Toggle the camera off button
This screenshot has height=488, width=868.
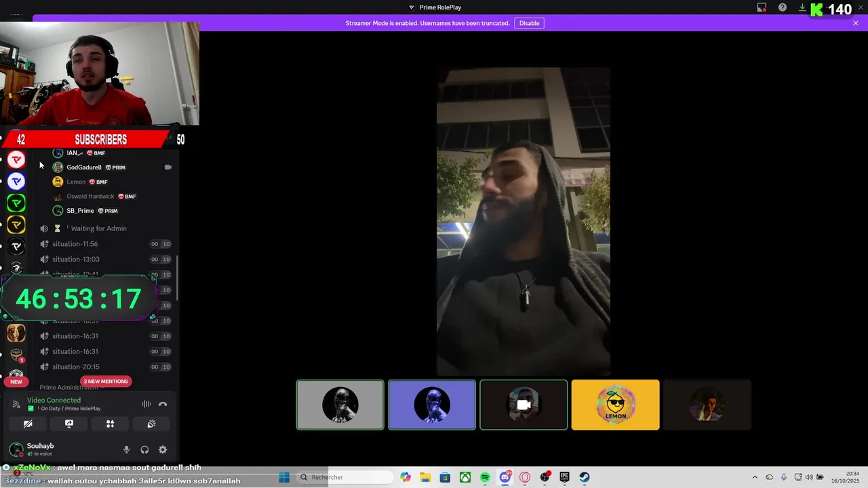pos(28,424)
